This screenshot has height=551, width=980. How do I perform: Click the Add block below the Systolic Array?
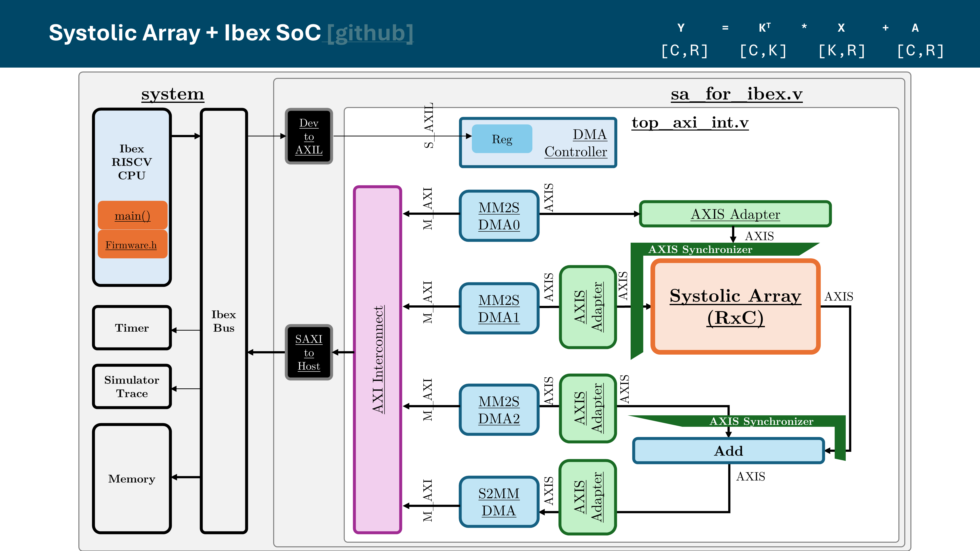(729, 451)
